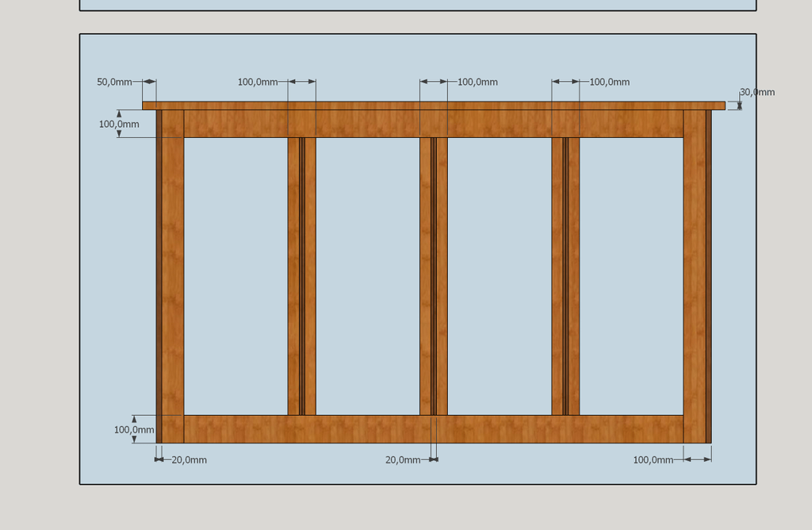Screen dimensions: 812x530
Task: Select the top horizontal rail under the tabletop
Action: pyautogui.click(x=434, y=124)
